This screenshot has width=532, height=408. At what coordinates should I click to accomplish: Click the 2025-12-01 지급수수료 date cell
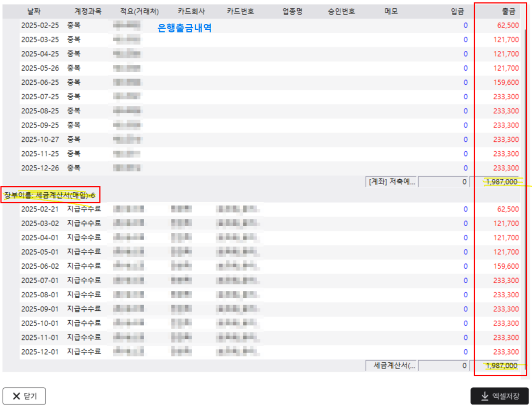click(39, 352)
